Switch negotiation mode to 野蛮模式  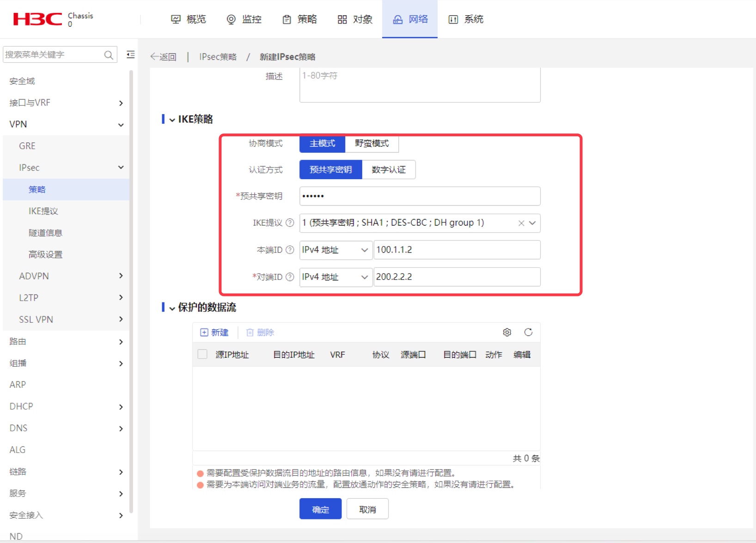372,144
